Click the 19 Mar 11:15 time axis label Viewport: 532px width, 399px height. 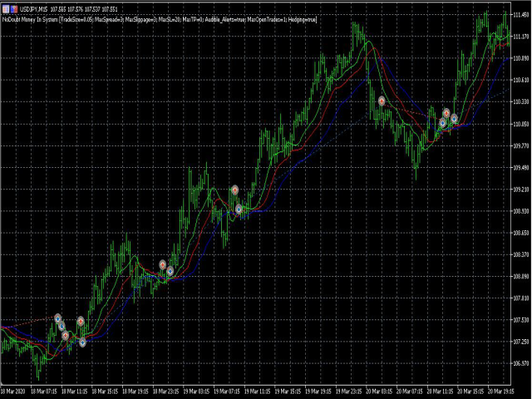click(259, 392)
